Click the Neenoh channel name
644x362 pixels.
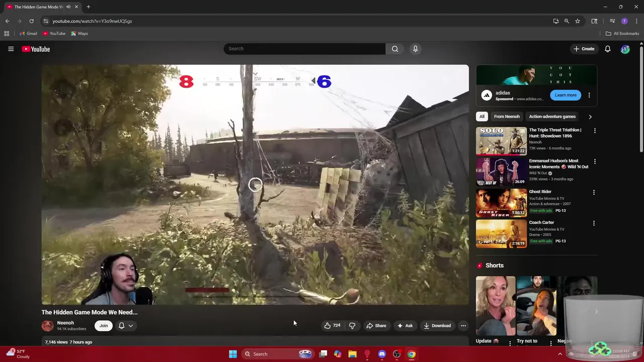65,323
